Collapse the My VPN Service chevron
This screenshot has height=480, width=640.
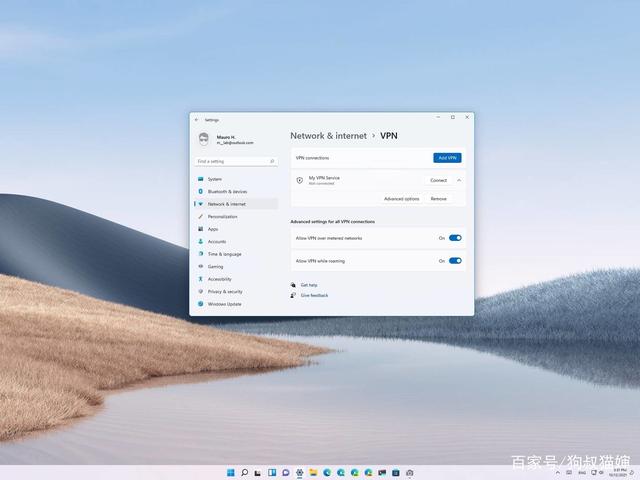click(x=459, y=180)
